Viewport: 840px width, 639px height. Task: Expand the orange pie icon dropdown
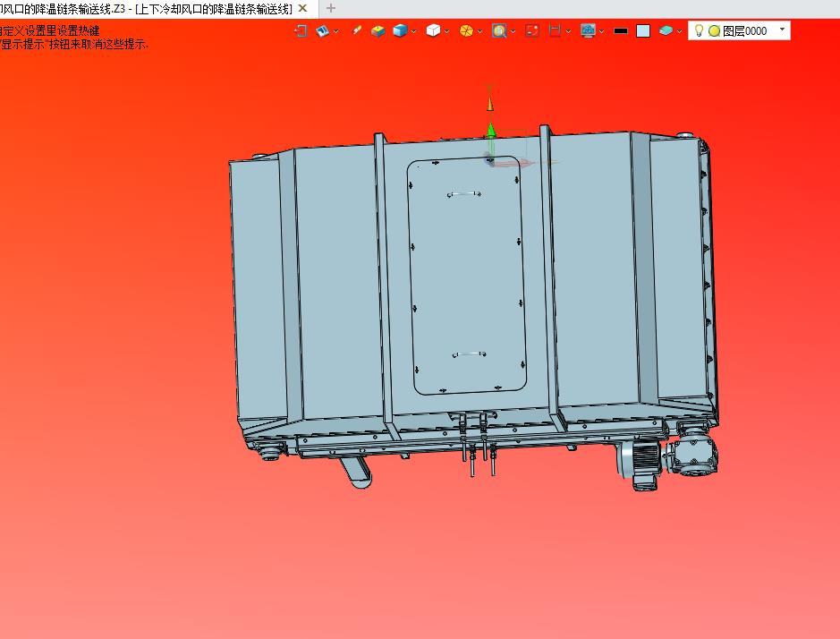[x=479, y=31]
